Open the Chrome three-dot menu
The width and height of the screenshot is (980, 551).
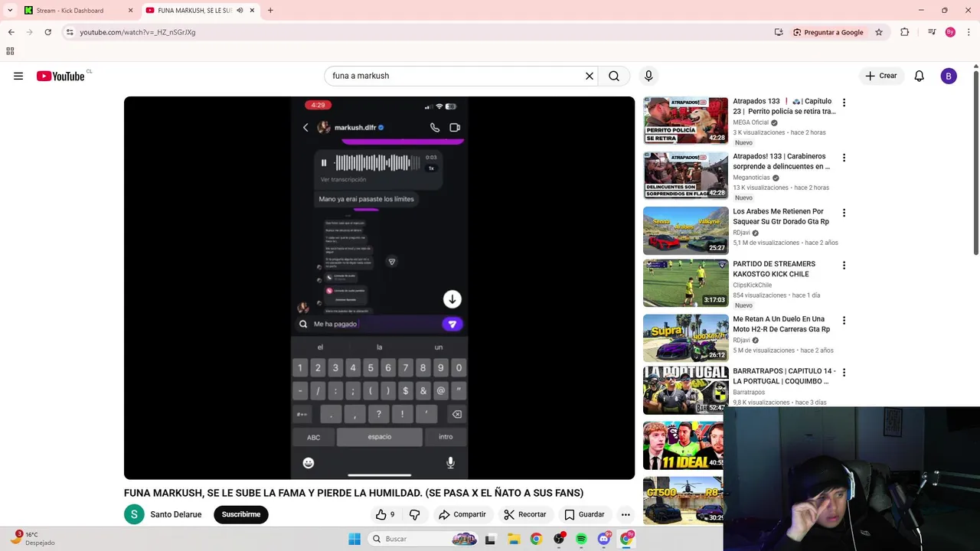coord(967,32)
